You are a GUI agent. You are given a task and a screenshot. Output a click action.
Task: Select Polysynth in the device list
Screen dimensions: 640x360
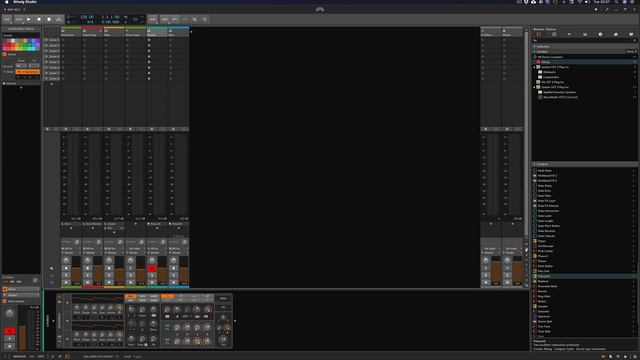(x=584, y=276)
